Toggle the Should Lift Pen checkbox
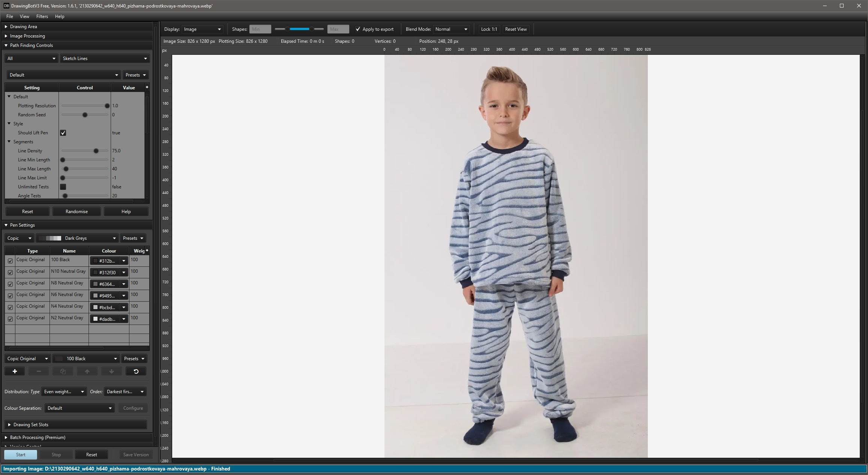This screenshot has width=868, height=475. [x=63, y=133]
